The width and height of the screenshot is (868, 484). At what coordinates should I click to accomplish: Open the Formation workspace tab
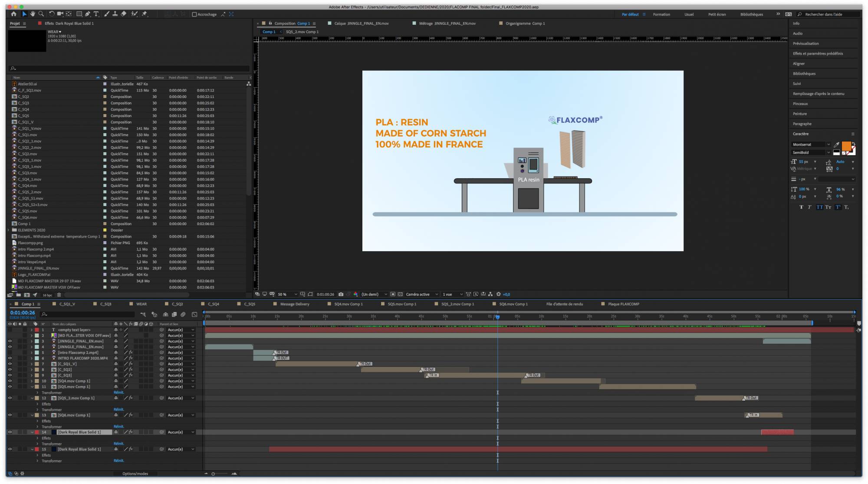661,14
